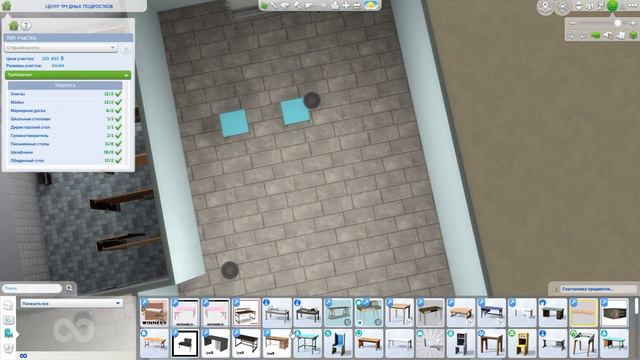Select the blue and black booth desk thumbnail
Image resolution: width=640 pixels, height=360 pixels.
point(338,344)
